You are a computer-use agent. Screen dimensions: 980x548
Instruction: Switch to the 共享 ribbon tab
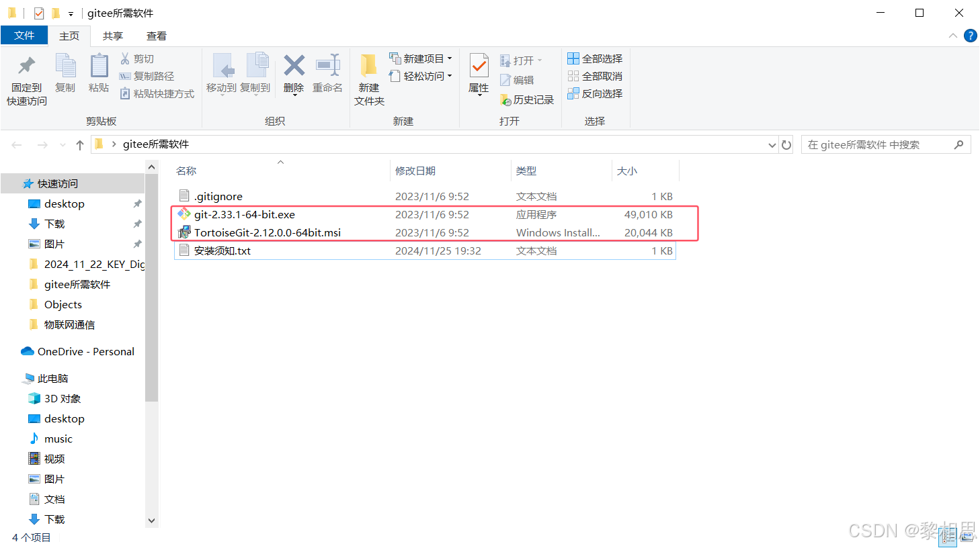(x=113, y=36)
